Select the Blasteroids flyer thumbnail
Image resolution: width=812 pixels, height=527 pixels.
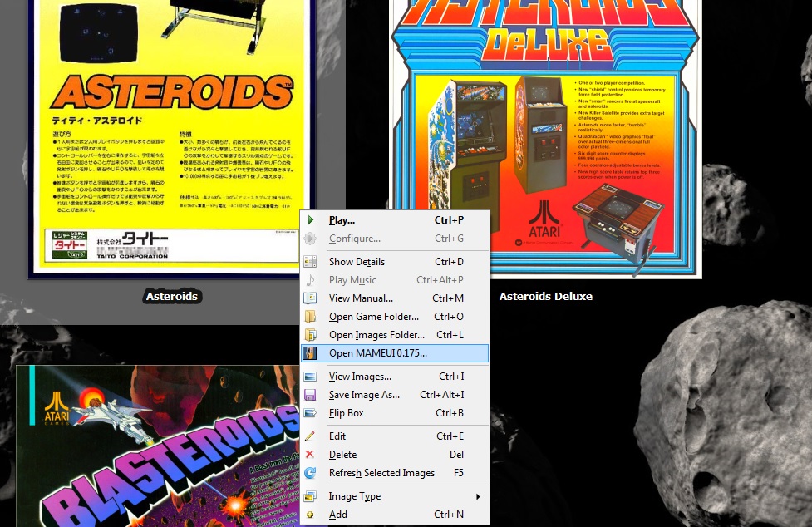[157, 446]
